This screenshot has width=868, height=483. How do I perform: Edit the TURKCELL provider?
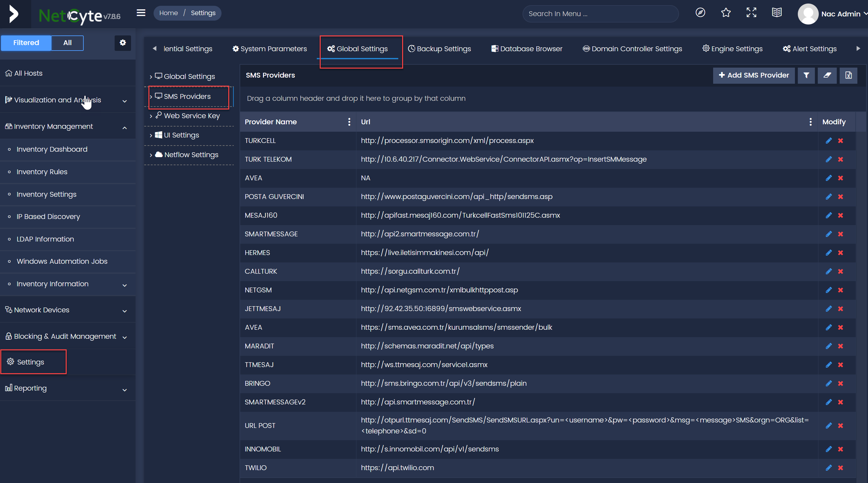(x=829, y=140)
